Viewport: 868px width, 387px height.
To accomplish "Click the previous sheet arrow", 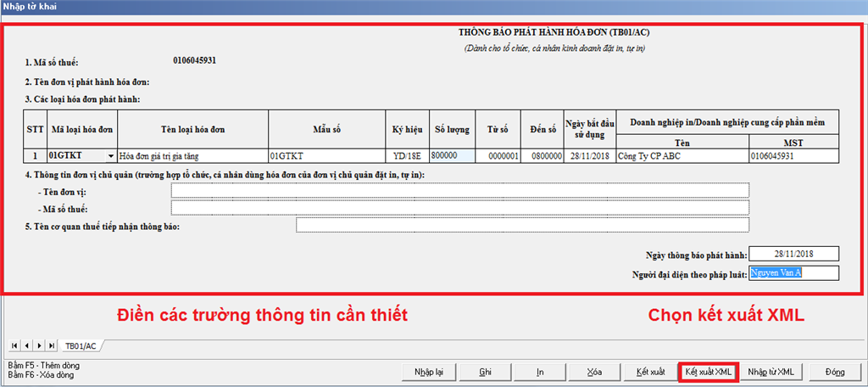I will click(x=27, y=345).
